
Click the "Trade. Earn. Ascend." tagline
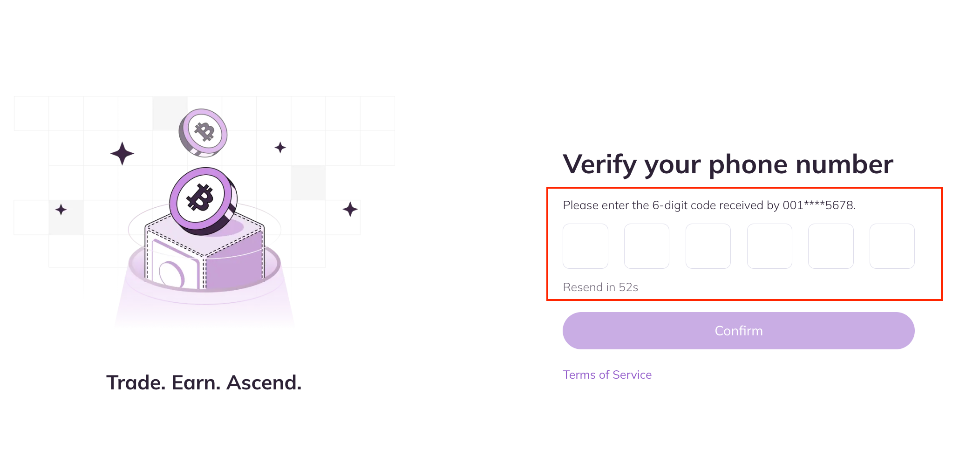(x=204, y=383)
